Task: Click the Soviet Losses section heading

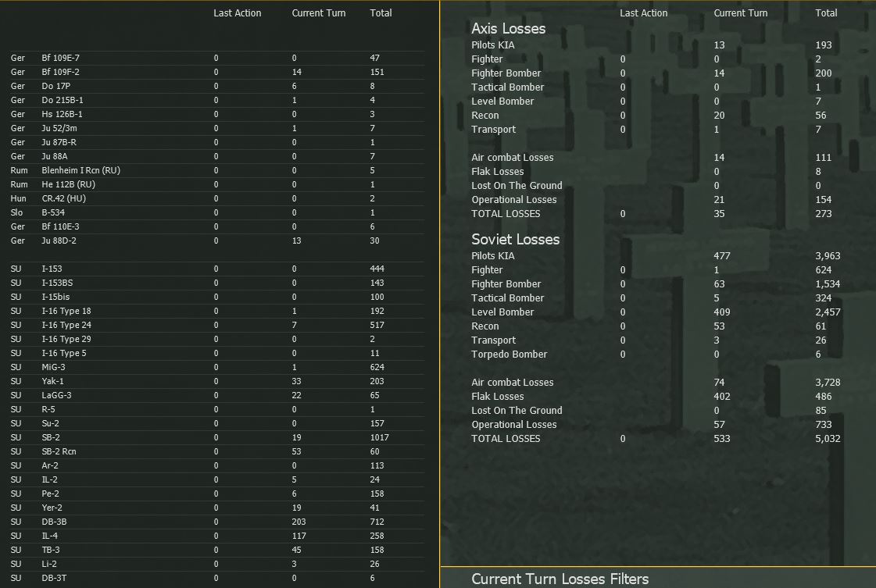Action: 515,240
